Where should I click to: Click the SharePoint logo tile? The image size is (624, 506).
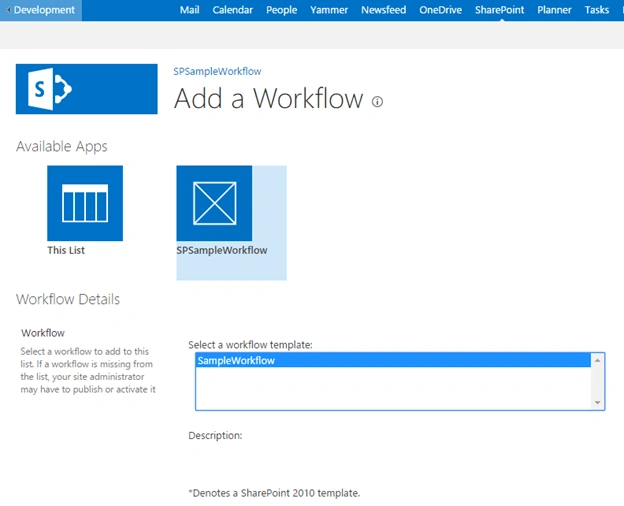[86, 89]
